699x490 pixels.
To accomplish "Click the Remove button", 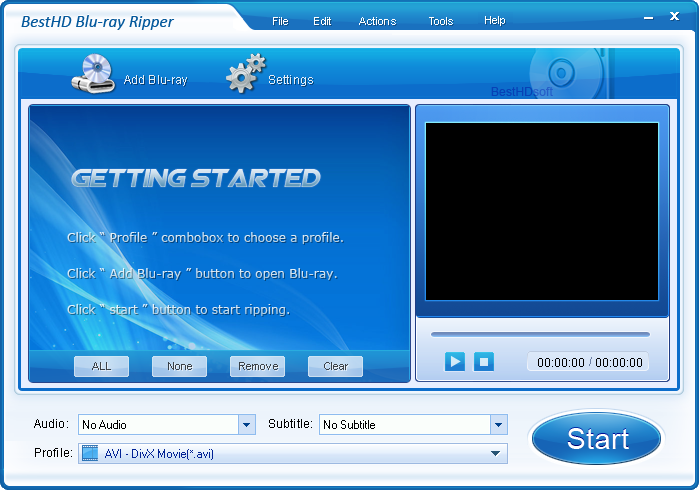I will tap(258, 366).
